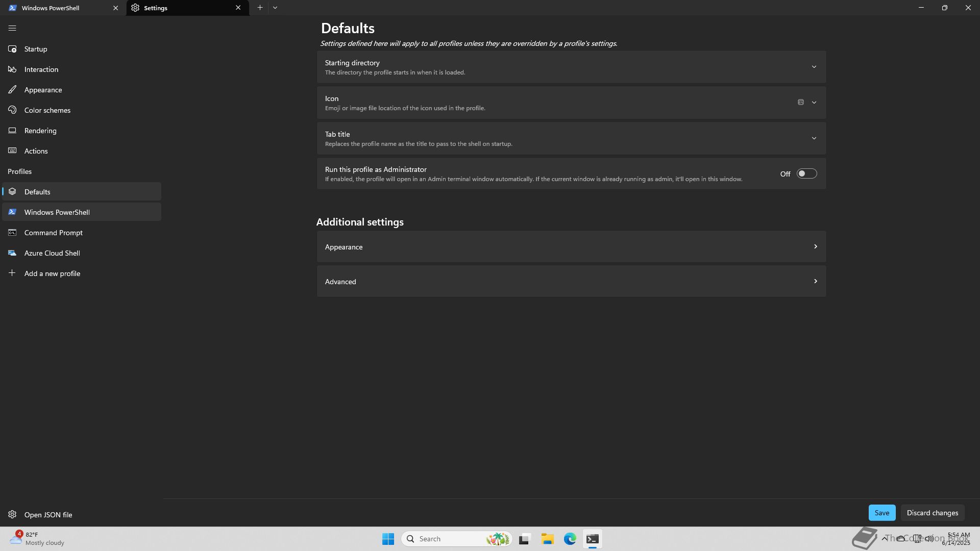The width and height of the screenshot is (980, 551).
Task: Toggle Run this profile as Administrator
Action: pyautogui.click(x=806, y=174)
